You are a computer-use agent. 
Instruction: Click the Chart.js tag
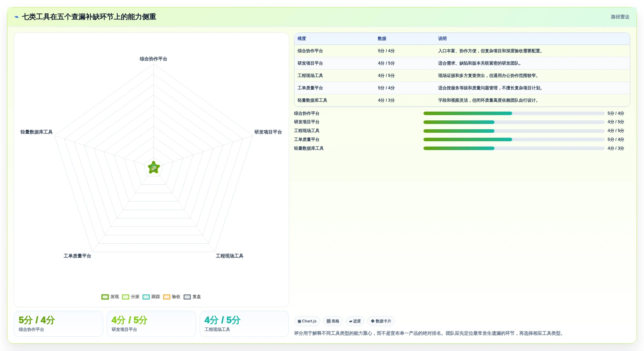tap(307, 321)
